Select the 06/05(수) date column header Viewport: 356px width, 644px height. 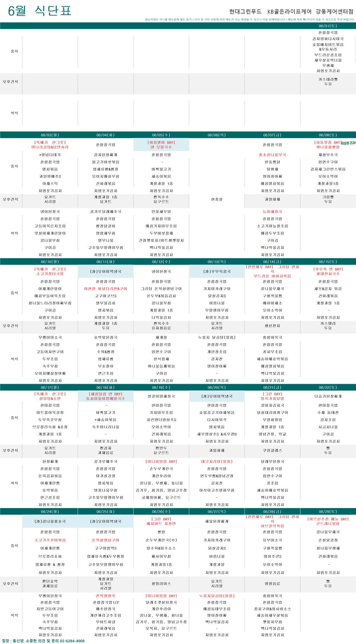pyautogui.click(x=161, y=135)
